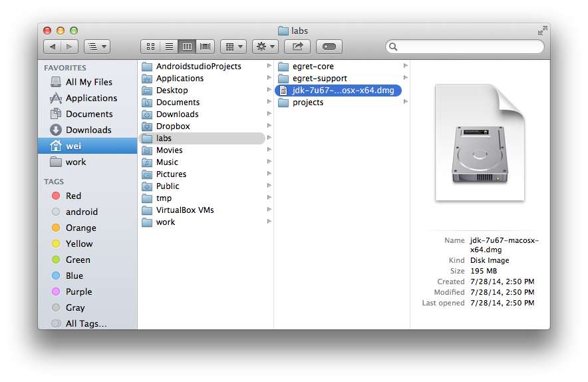Open Applications in Favorites sidebar
The image size is (588, 382).
[91, 98]
